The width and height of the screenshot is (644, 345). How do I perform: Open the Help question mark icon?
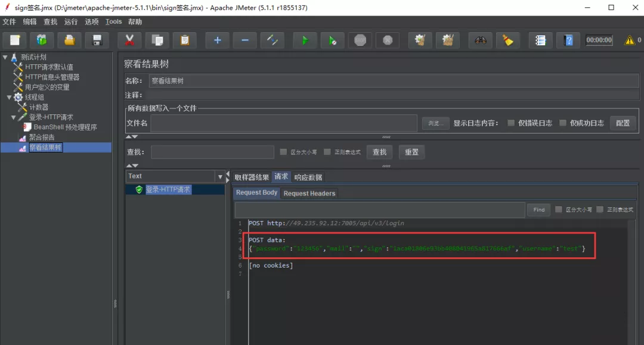pos(568,40)
